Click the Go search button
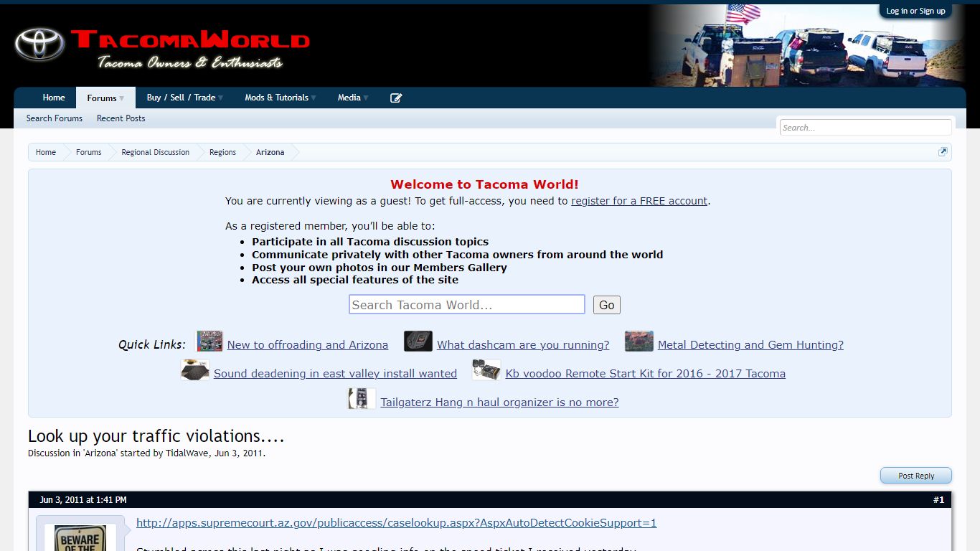Viewport: 980px width, 551px height. tap(607, 305)
